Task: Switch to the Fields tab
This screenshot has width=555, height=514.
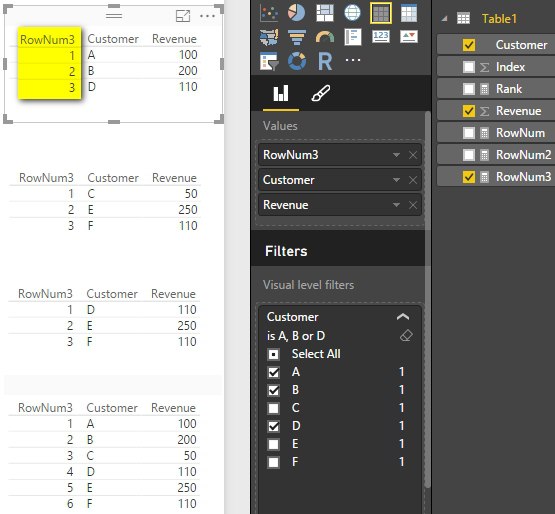Action: tap(281, 93)
